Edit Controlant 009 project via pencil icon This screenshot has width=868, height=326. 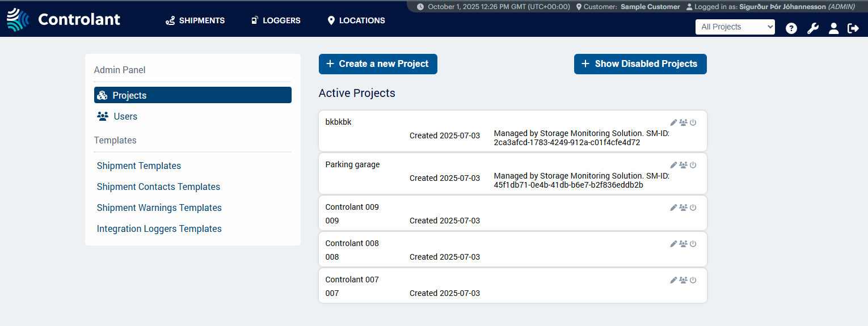(673, 208)
